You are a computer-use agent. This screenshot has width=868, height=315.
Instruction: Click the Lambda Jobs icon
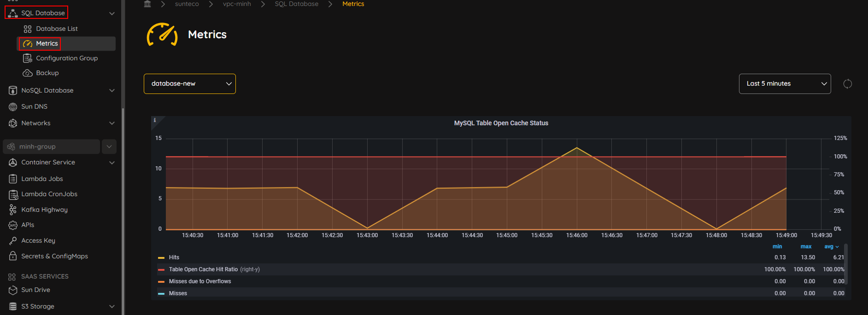coord(13,179)
